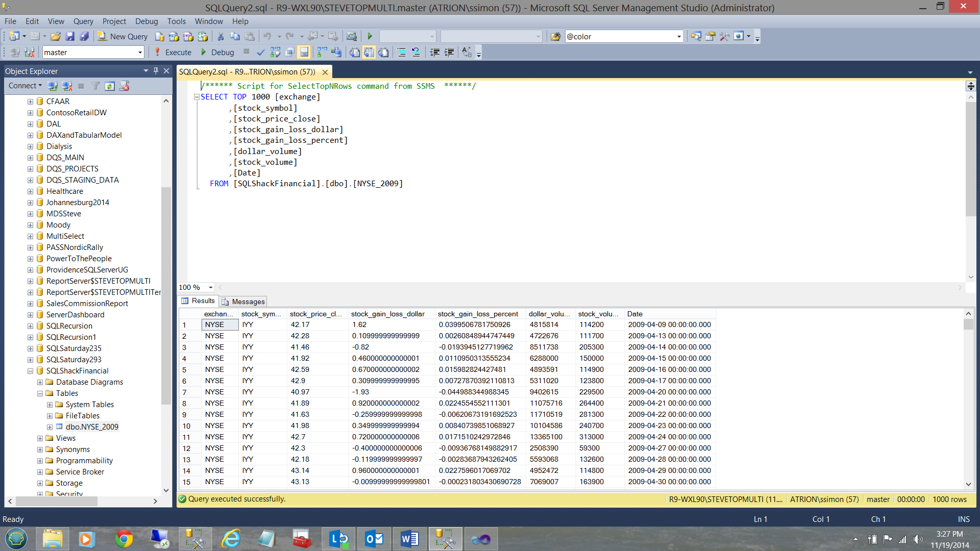This screenshot has height=551, width=980.
Task: Click the Parse query checkmark icon
Action: (x=261, y=53)
